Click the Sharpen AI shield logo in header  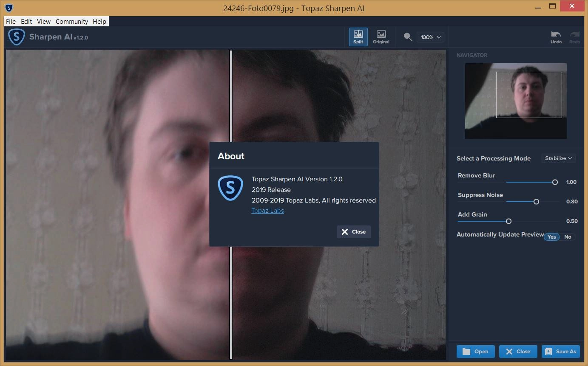point(17,37)
